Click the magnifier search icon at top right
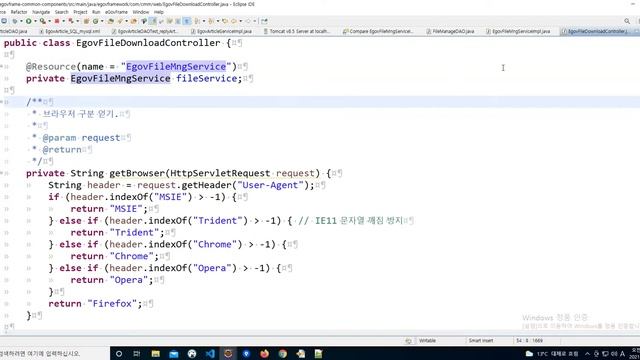 pos(627,21)
